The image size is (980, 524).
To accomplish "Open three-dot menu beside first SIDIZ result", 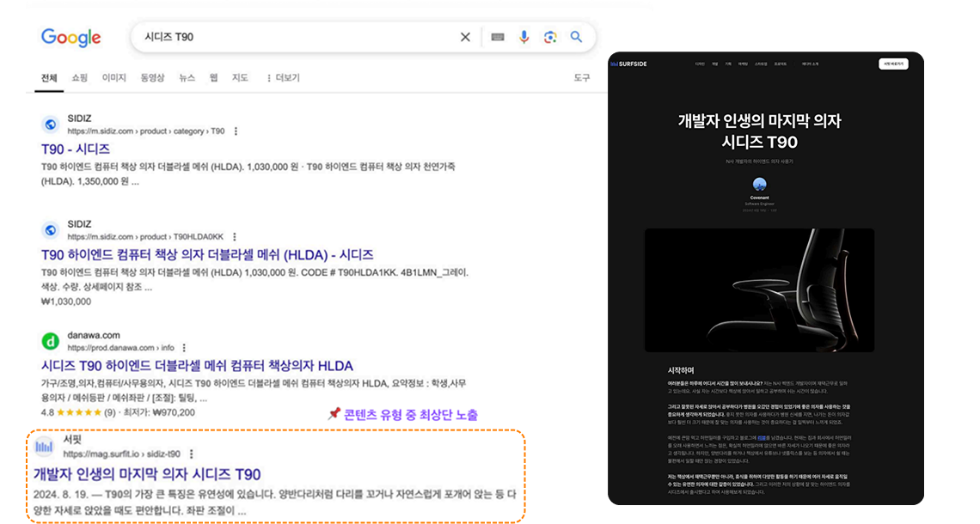I will (236, 131).
